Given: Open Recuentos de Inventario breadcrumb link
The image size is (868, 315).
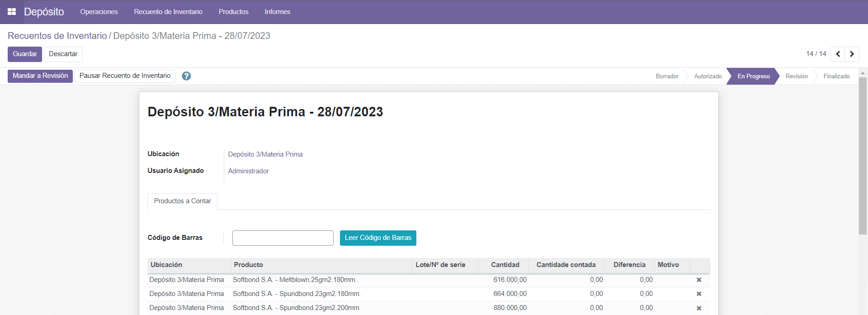Looking at the screenshot, I should coord(57,36).
